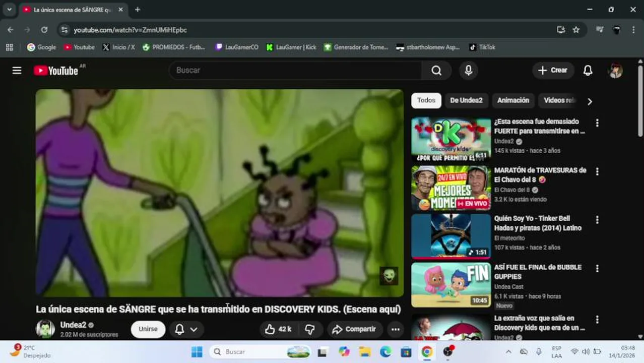The height and width of the screenshot is (363, 644).
Task: Open site information icon in address bar
Action: click(64, 30)
